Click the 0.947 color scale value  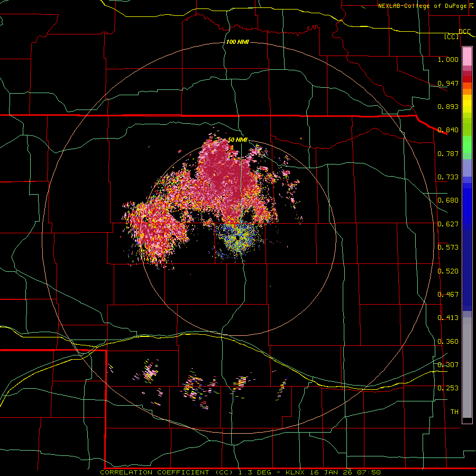click(x=448, y=83)
